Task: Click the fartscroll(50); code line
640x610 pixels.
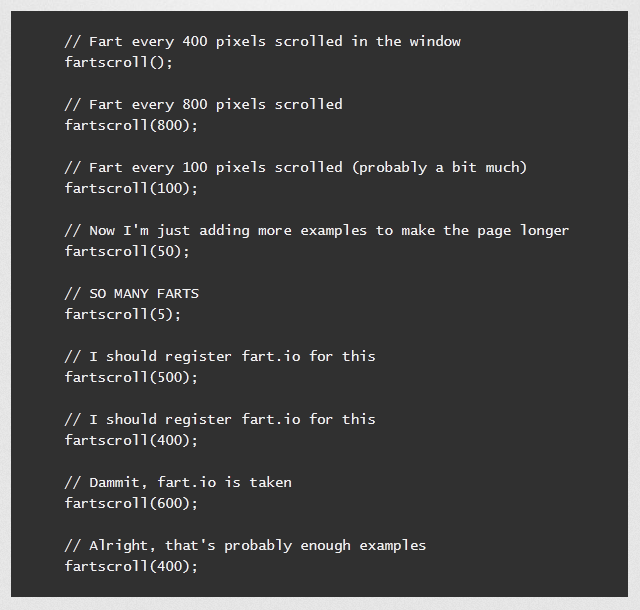Action: click(x=127, y=251)
